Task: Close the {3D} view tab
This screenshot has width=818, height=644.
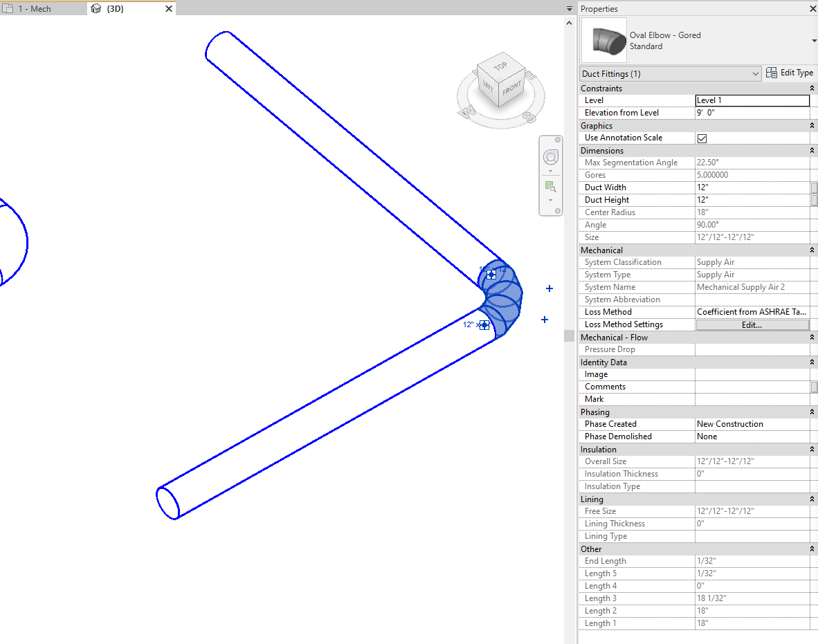Action: tap(168, 9)
